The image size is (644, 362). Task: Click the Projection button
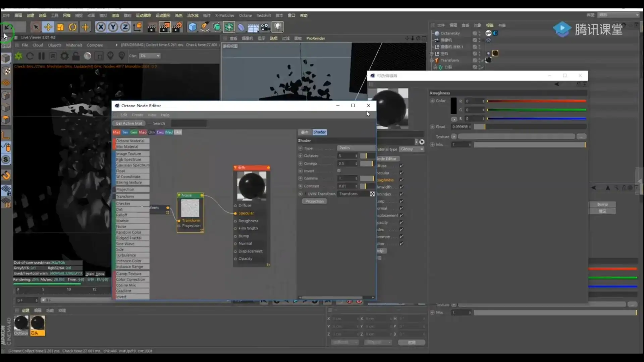point(314,201)
